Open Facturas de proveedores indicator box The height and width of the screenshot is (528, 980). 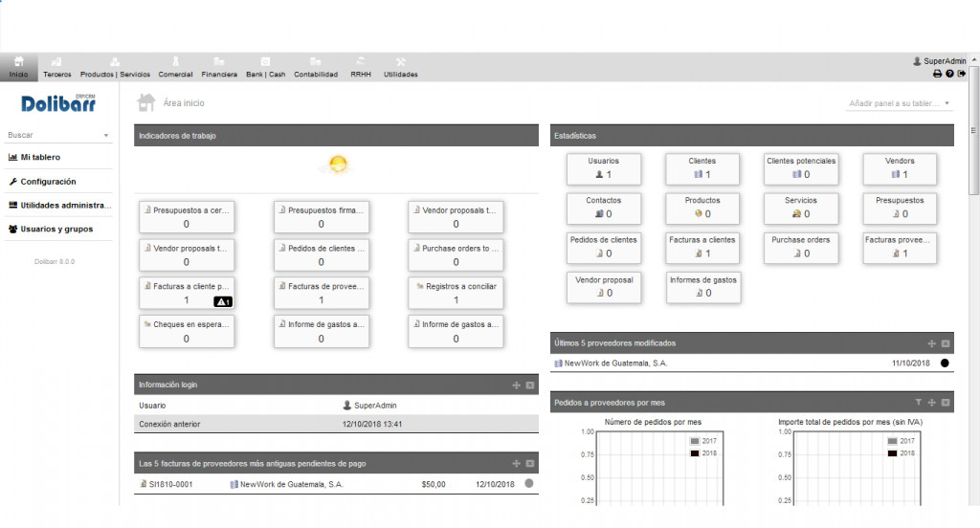322,294
